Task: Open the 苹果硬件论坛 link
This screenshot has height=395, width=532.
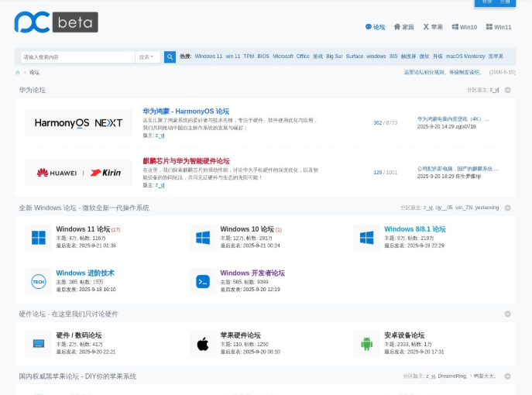Action: click(241, 335)
